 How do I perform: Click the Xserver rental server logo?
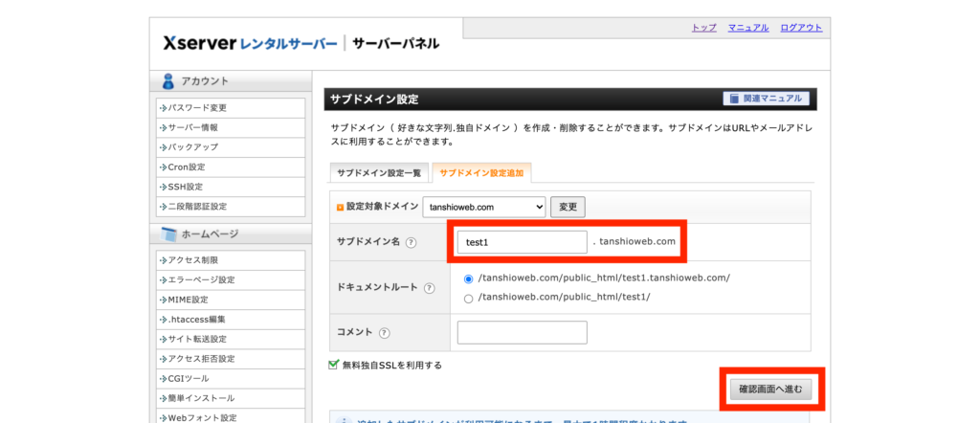[250, 44]
